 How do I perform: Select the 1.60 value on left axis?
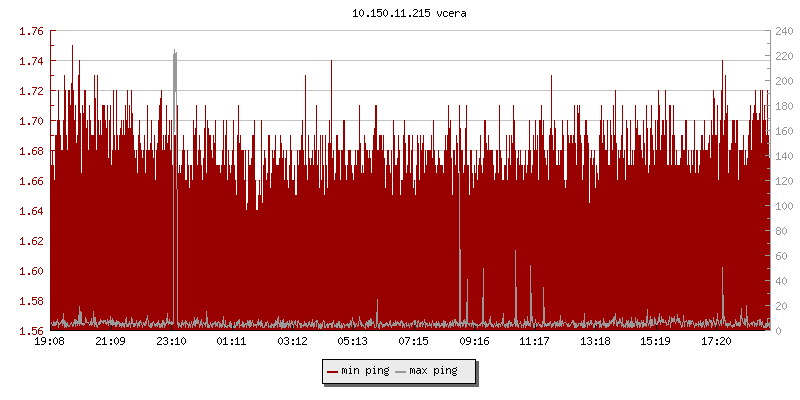[32, 271]
